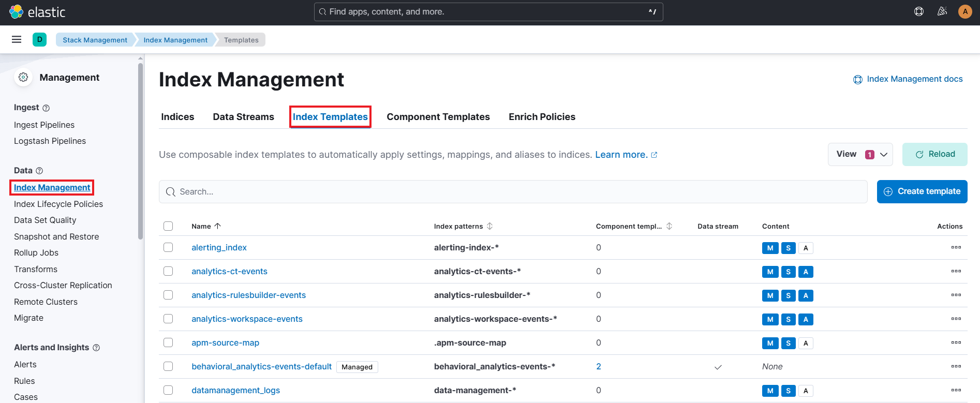This screenshot has height=403, width=980.
Task: Open Index Management in sidebar
Action: [52, 187]
